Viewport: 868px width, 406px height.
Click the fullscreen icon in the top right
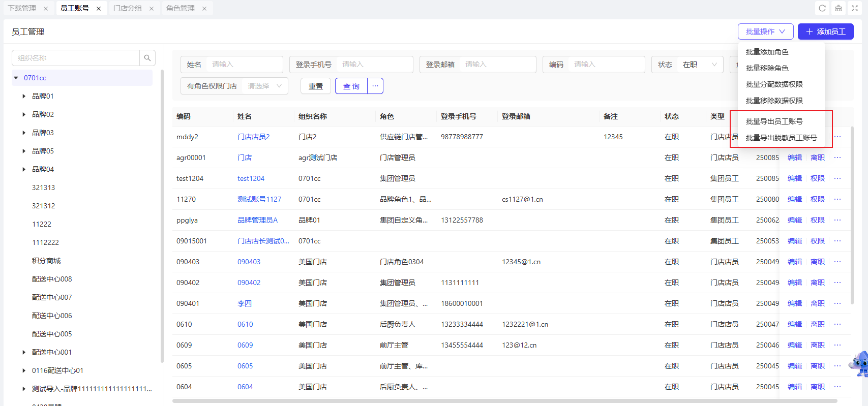855,8
